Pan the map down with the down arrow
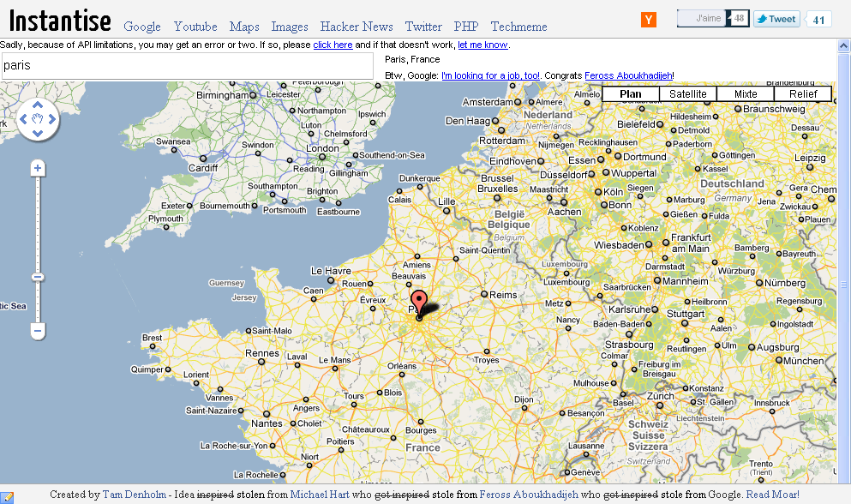 click(38, 133)
